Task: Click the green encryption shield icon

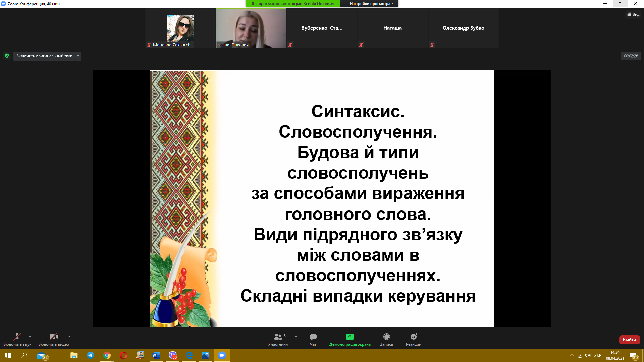Action: [x=7, y=56]
